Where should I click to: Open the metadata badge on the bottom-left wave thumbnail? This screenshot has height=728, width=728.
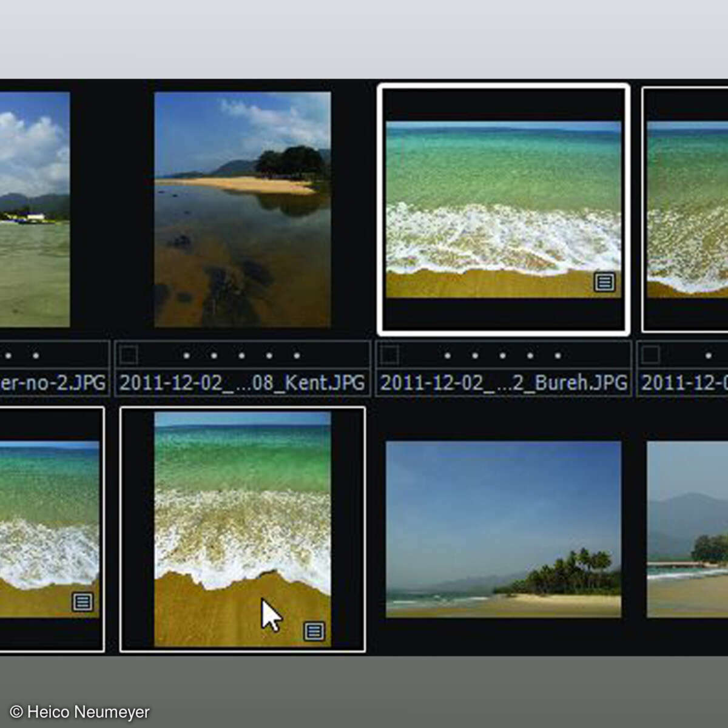[82, 602]
